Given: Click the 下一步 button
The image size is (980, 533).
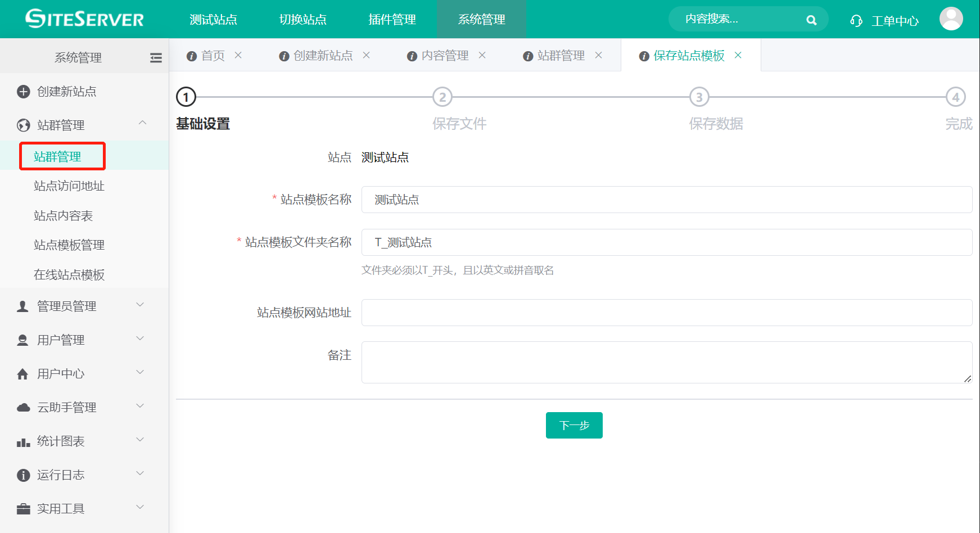Looking at the screenshot, I should (573, 426).
